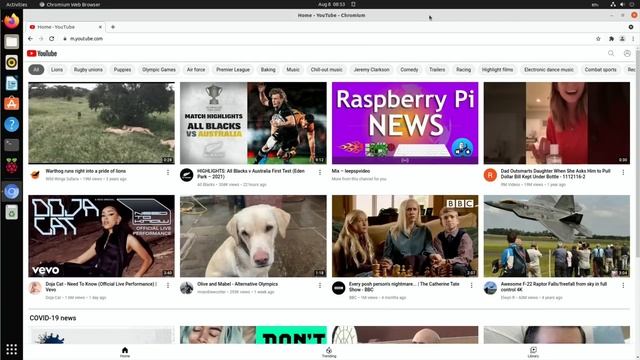Bookmark this page with star icon

[598, 39]
